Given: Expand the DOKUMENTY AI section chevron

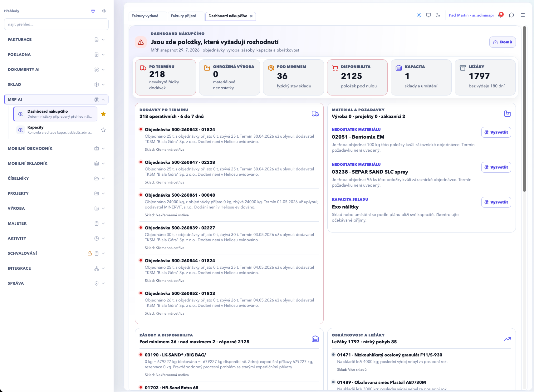Looking at the screenshot, I should coord(103,70).
